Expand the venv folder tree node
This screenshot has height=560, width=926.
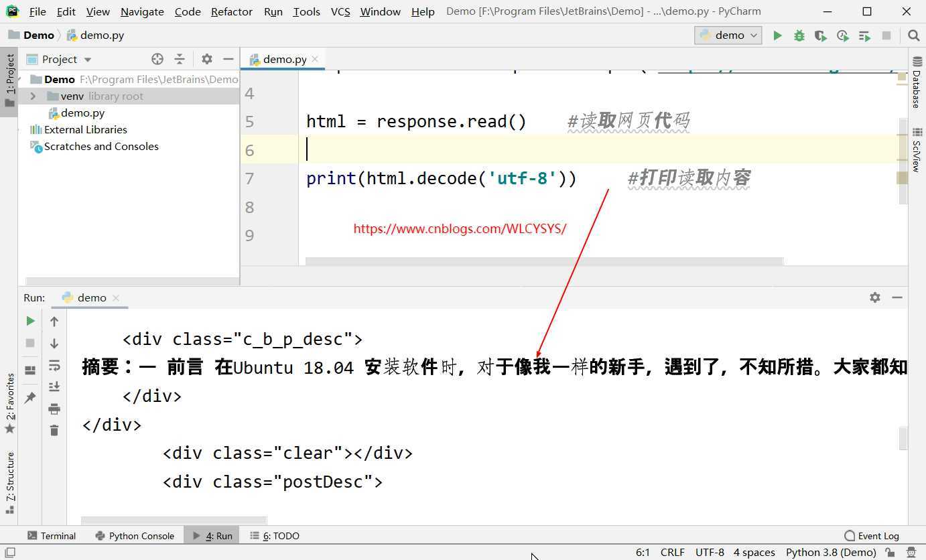click(x=33, y=96)
